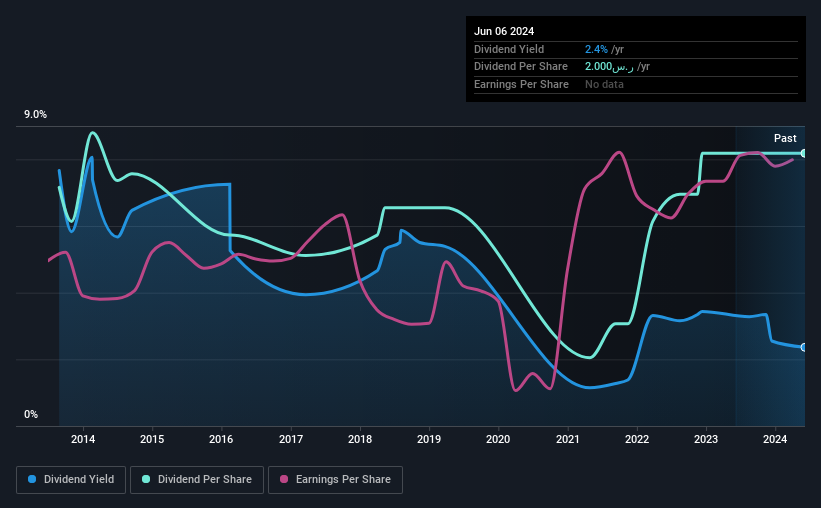Click the teal Dividend Per Share legend dot
The width and height of the screenshot is (821, 508).
coord(146,479)
